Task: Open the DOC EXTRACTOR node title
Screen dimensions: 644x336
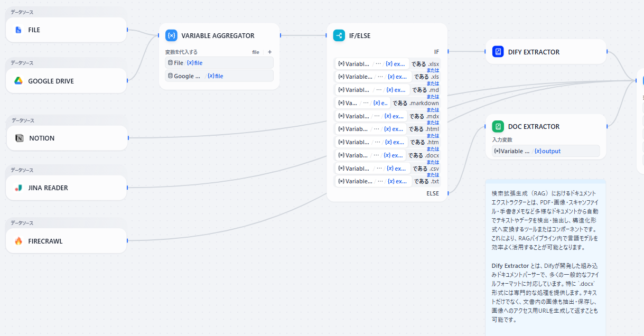Action: tap(534, 126)
